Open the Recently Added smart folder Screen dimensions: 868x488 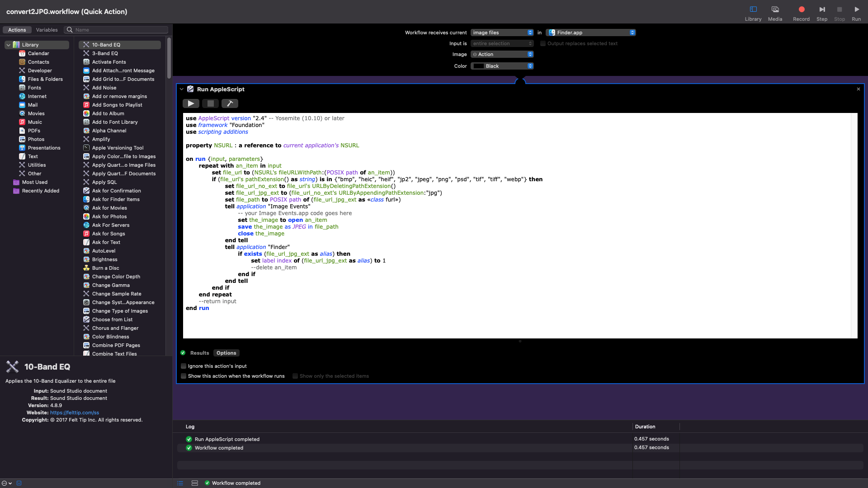click(41, 191)
